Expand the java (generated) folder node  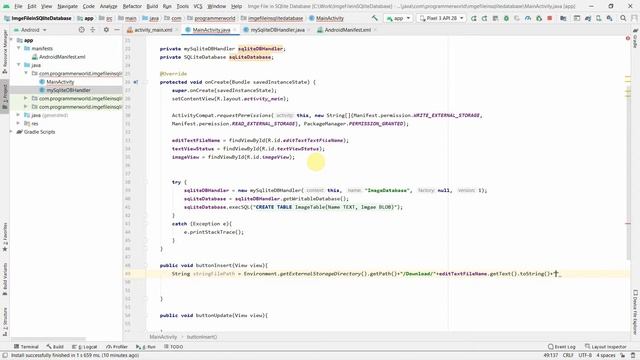tap(18, 115)
